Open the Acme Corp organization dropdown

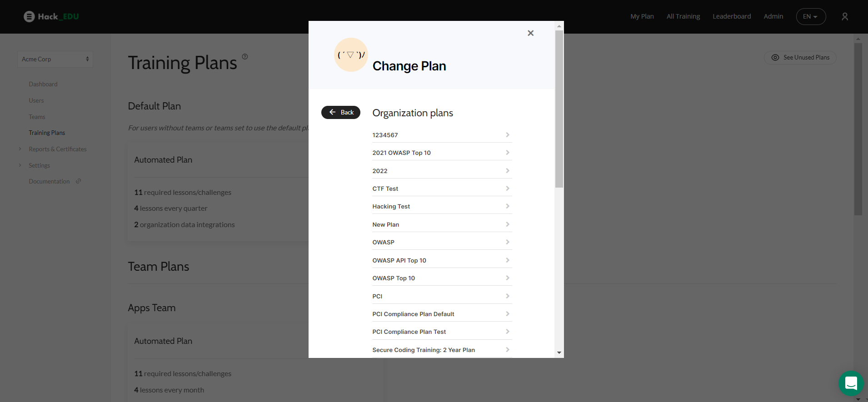pos(55,59)
